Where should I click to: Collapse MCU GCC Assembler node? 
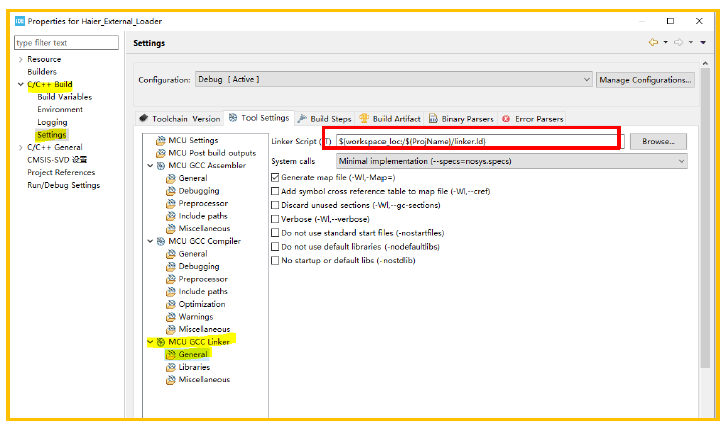click(150, 166)
